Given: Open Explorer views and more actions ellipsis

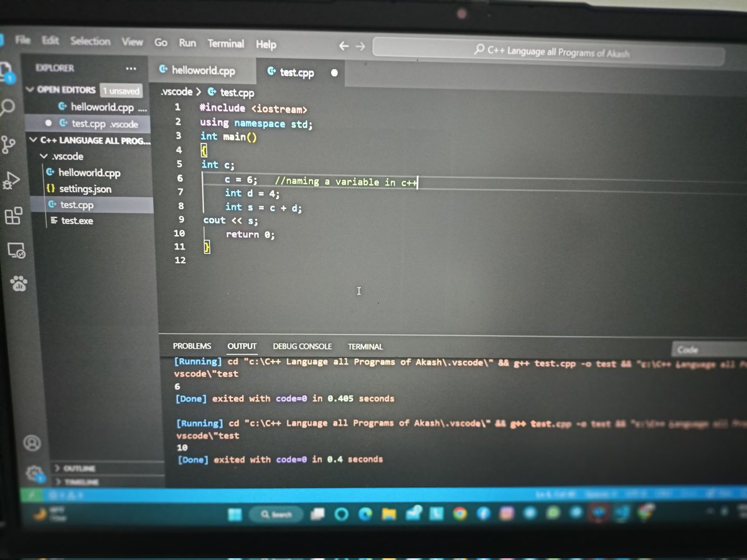Looking at the screenshot, I should tap(131, 68).
